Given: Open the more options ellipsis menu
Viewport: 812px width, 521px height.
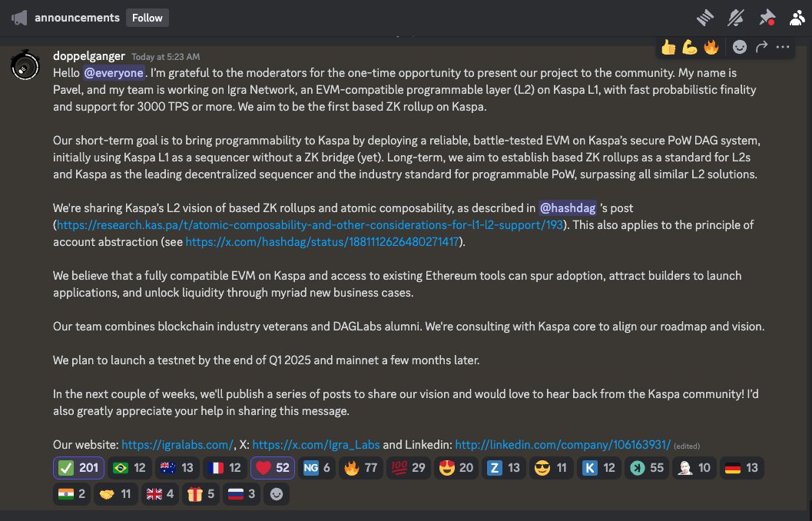Looking at the screenshot, I should (x=783, y=47).
